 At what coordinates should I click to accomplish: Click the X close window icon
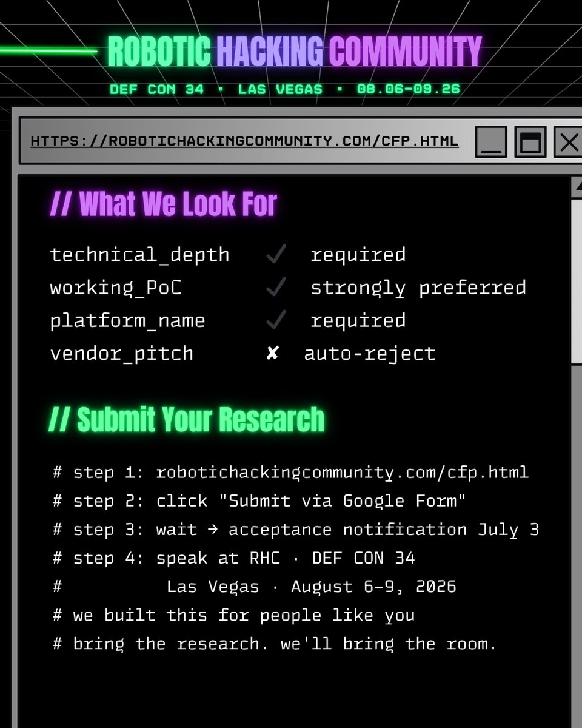pos(569,142)
